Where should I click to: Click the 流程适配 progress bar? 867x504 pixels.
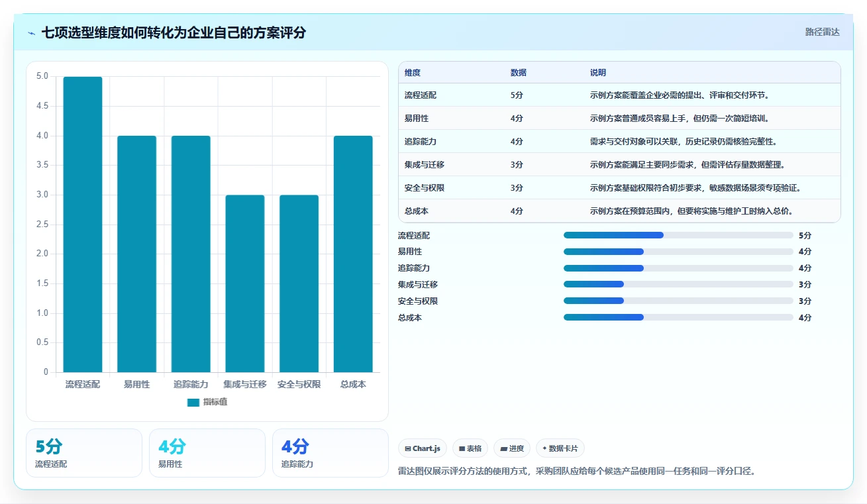click(x=678, y=235)
